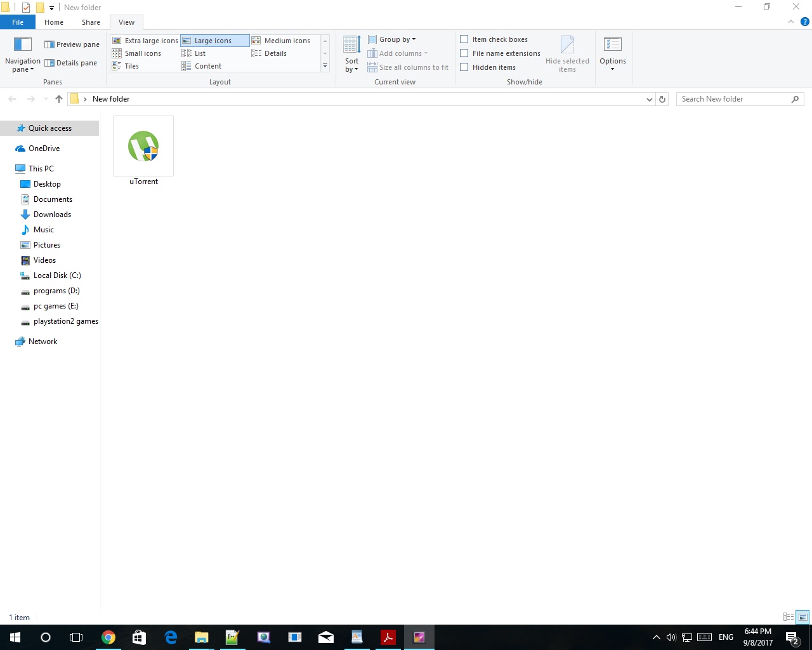Image resolution: width=812 pixels, height=650 pixels.
Task: Show hidden system tray icons
Action: (657, 637)
